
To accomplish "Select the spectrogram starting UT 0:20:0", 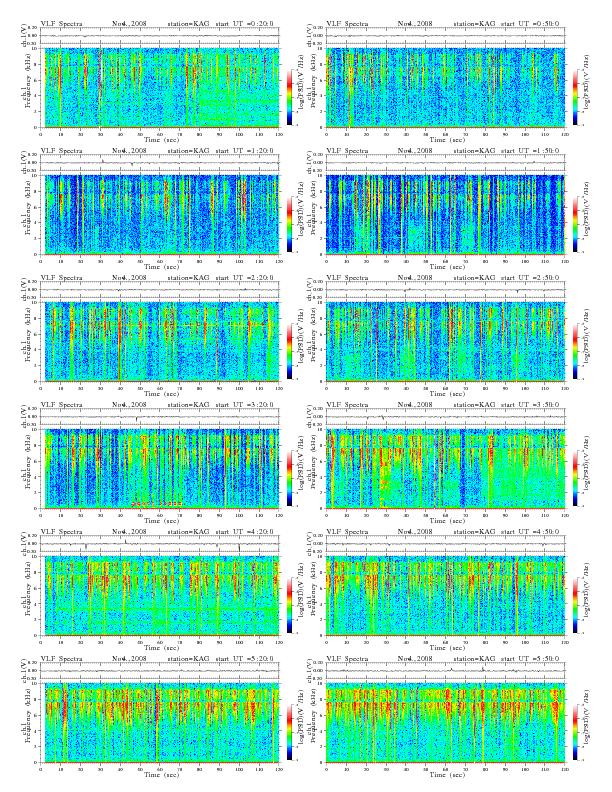I will [160, 88].
